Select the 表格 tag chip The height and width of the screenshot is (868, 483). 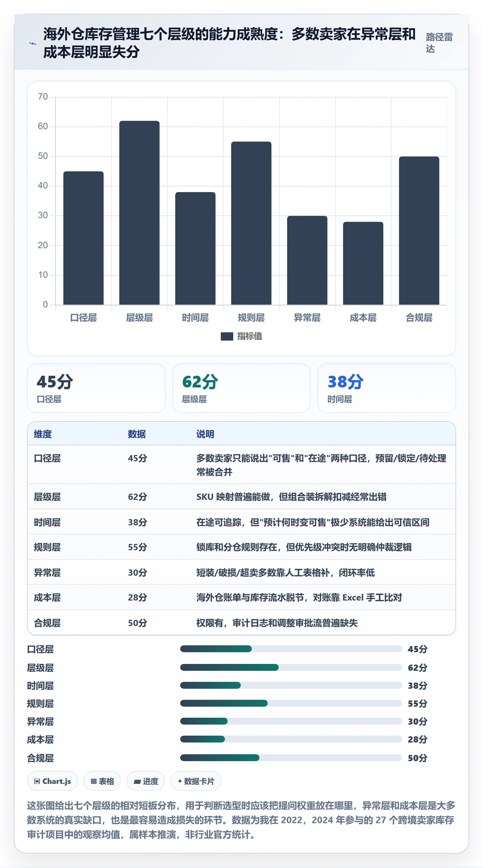pyautogui.click(x=102, y=781)
